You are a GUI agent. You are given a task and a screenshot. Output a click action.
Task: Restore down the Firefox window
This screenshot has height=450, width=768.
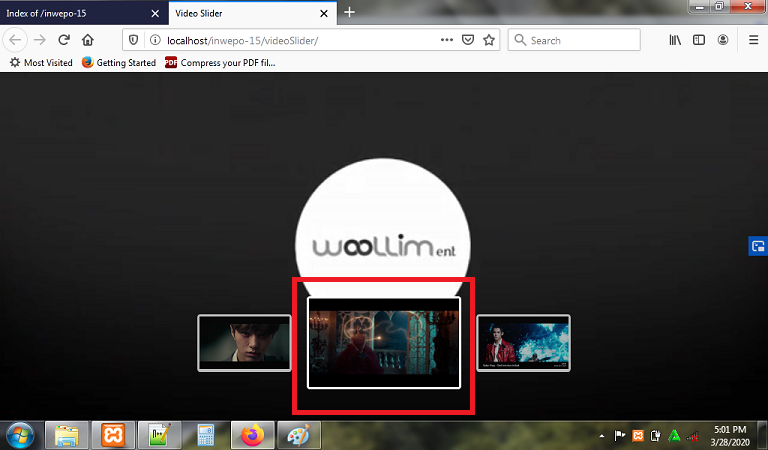720,7
